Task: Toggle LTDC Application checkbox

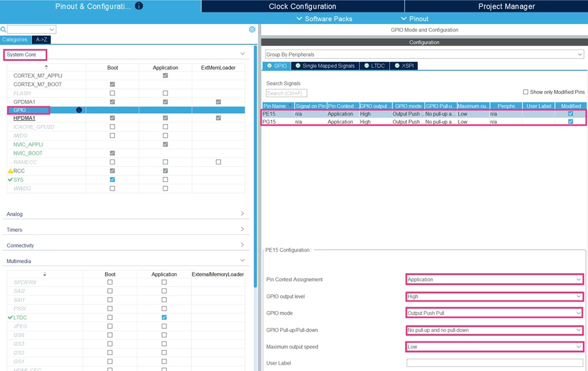Action: (164, 317)
